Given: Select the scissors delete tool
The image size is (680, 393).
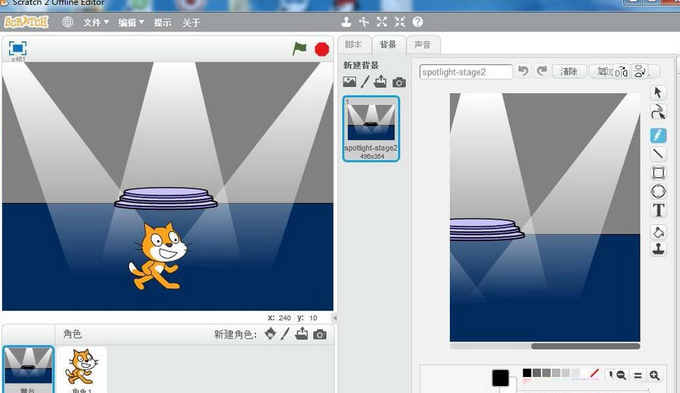Looking at the screenshot, I should (x=364, y=22).
